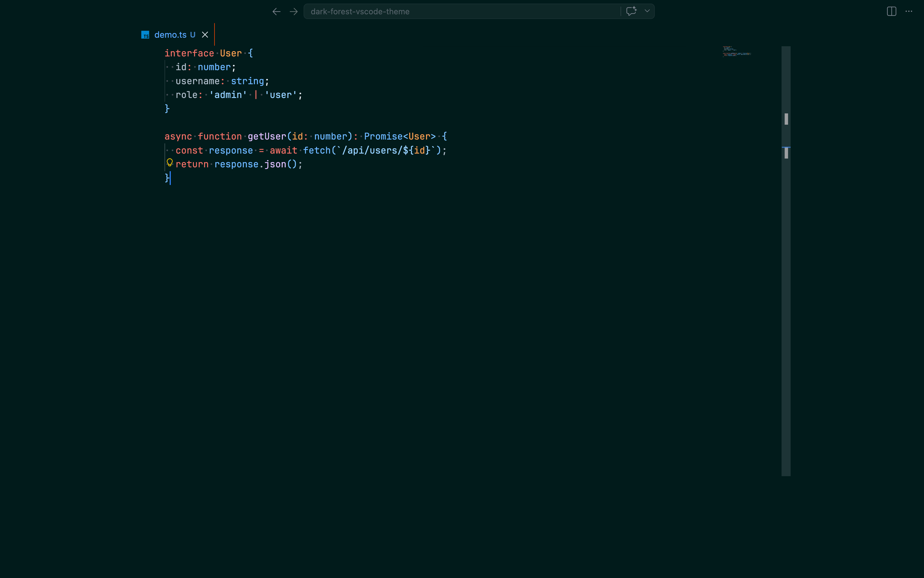Open the chat sparkle icon
Image resolution: width=924 pixels, height=578 pixels.
pos(631,11)
